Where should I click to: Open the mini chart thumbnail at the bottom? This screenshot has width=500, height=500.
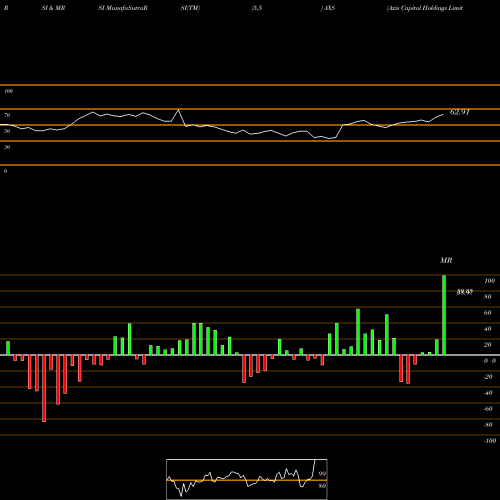247,479
